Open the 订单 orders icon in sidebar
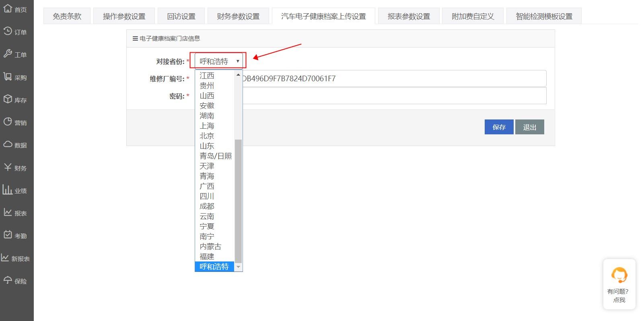The image size is (644, 321). pos(8,31)
